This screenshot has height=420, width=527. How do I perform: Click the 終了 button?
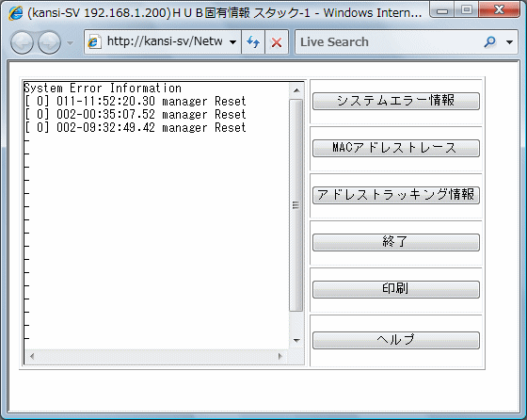[396, 242]
